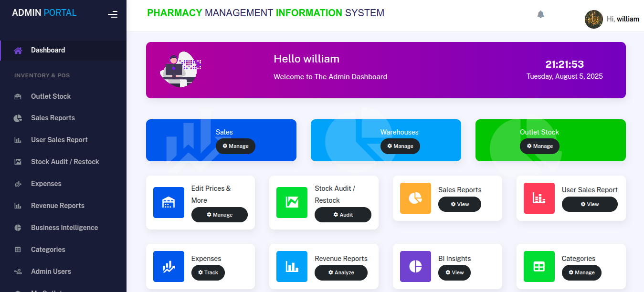Click the green Stock Audit chart icon
The image size is (644, 292).
[x=292, y=202]
